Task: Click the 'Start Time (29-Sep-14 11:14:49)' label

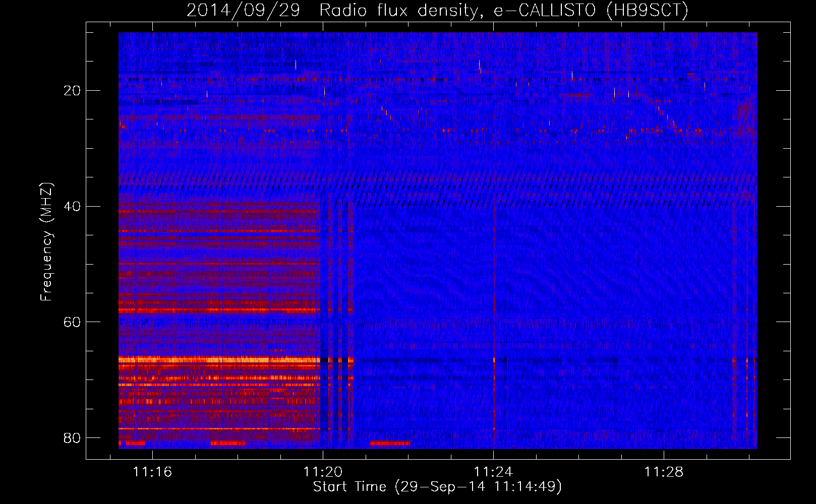Action: 437,487
